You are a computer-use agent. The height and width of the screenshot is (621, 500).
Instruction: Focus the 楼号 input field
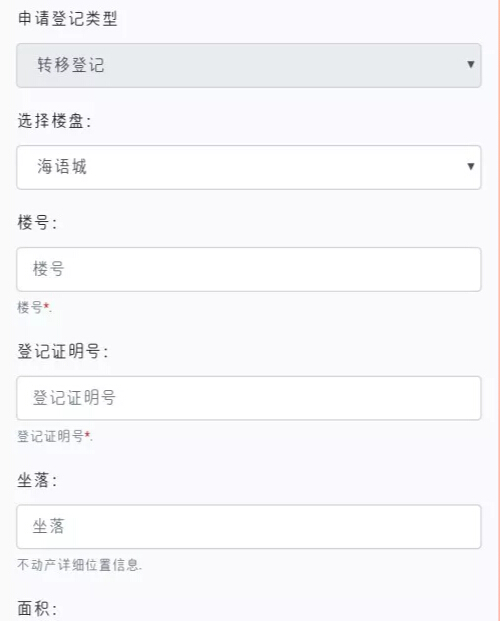[249, 269]
